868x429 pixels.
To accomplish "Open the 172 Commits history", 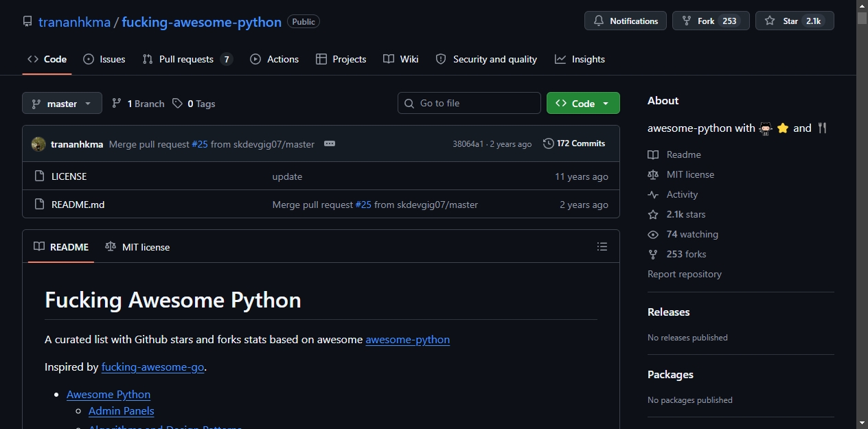I will point(574,143).
